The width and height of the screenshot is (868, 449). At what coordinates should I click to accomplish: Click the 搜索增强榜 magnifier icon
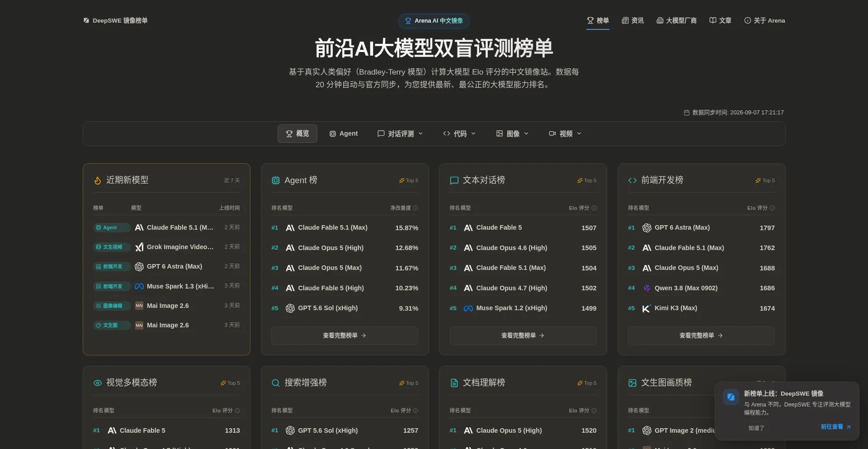tap(275, 383)
